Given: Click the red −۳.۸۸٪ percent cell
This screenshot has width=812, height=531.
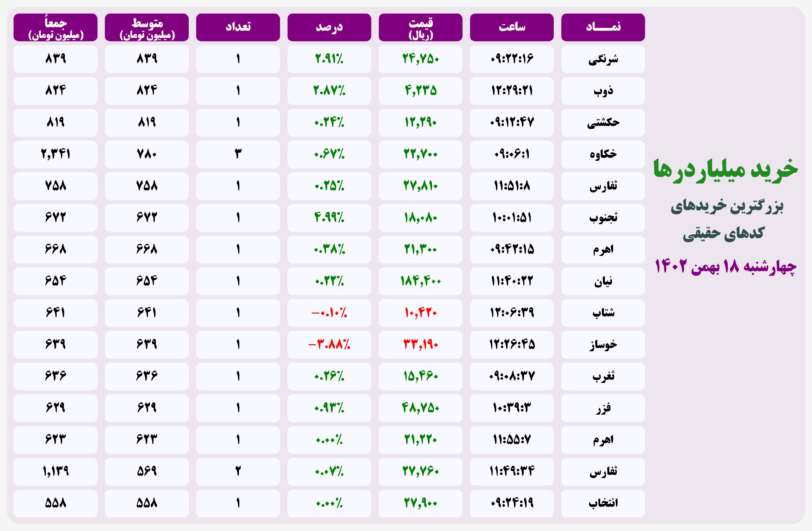Looking at the screenshot, I should (x=329, y=345).
